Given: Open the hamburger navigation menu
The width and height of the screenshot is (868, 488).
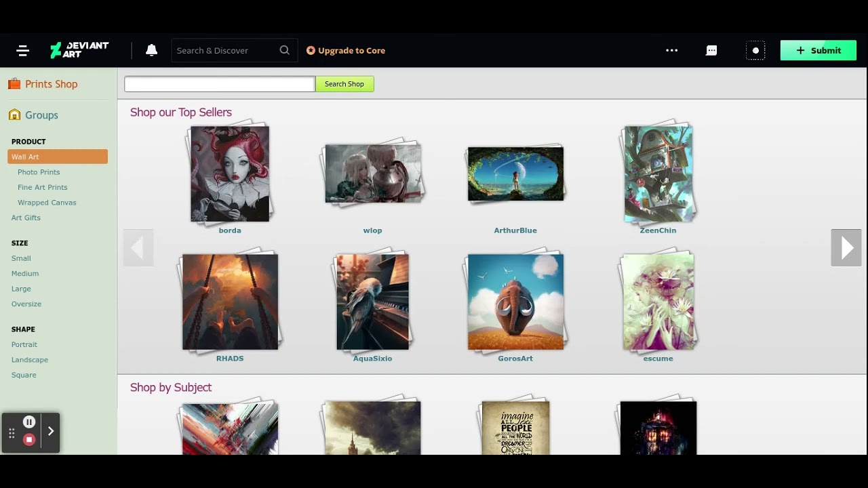Looking at the screenshot, I should [23, 51].
